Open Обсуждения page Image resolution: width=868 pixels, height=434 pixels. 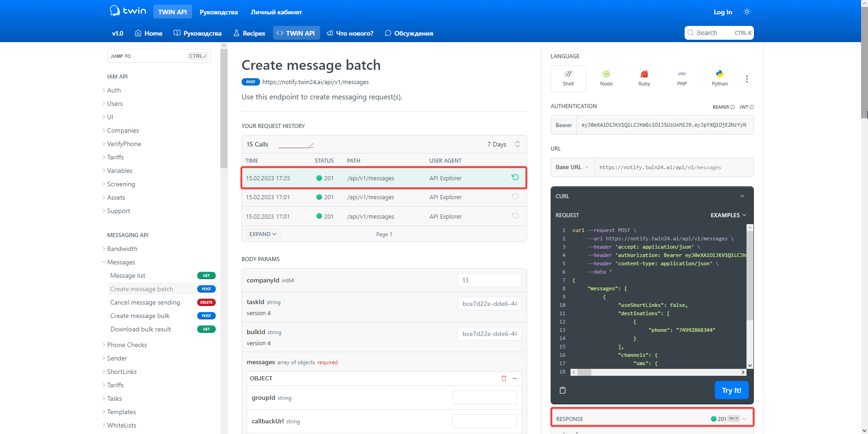[409, 33]
